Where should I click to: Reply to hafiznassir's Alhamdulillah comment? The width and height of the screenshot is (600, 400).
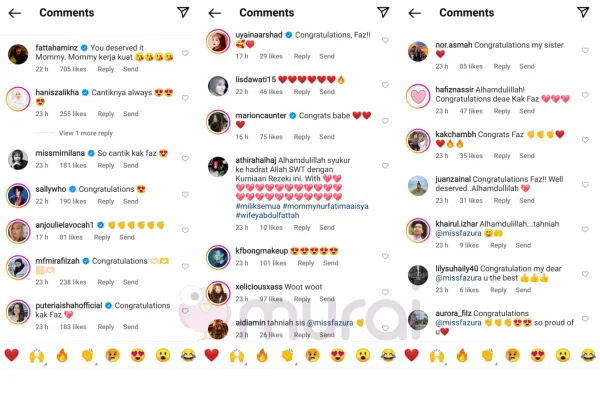coord(502,111)
